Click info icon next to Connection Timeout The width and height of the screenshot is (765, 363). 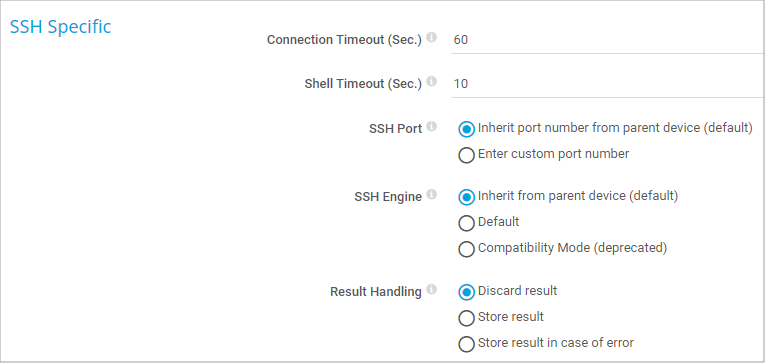coord(431,38)
